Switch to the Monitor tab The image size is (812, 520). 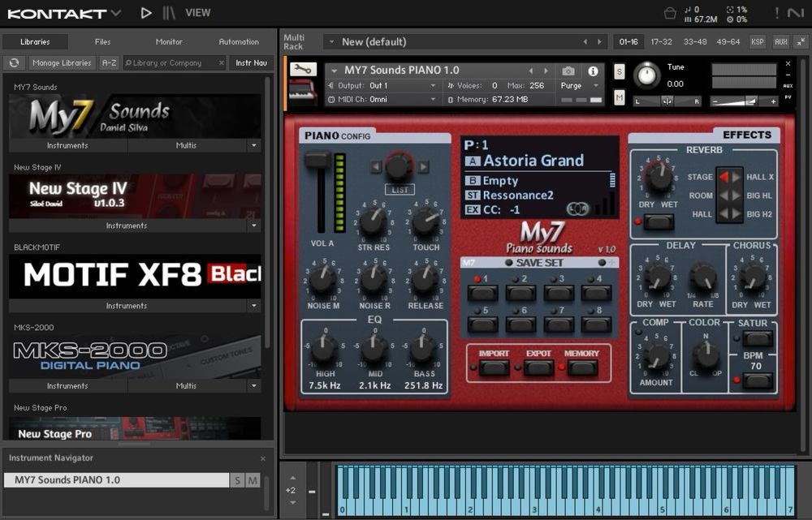tap(169, 42)
